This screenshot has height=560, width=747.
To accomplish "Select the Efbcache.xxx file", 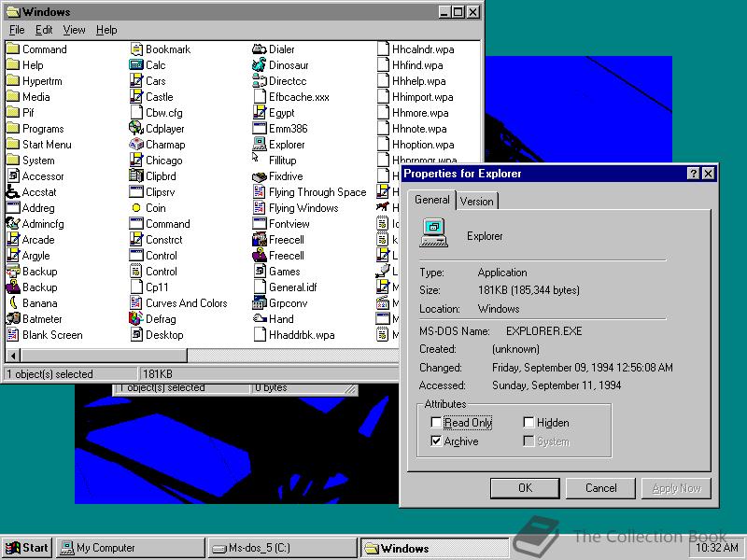I will (291, 97).
